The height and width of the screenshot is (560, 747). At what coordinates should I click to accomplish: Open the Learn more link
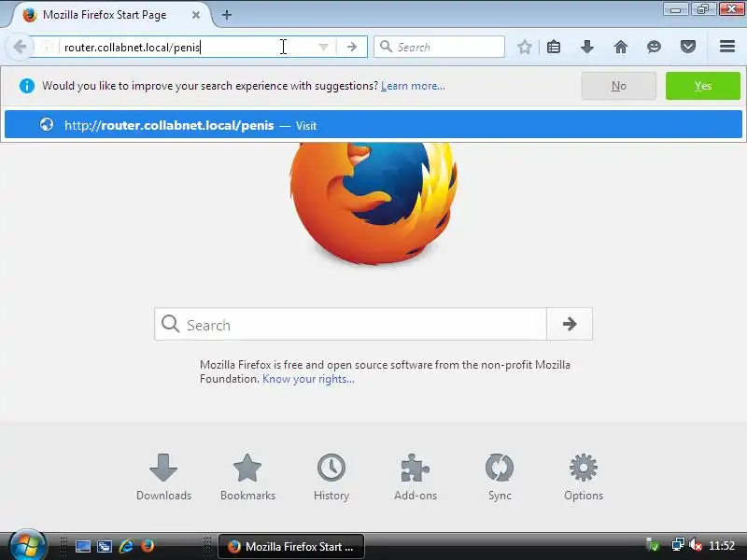[x=413, y=86]
